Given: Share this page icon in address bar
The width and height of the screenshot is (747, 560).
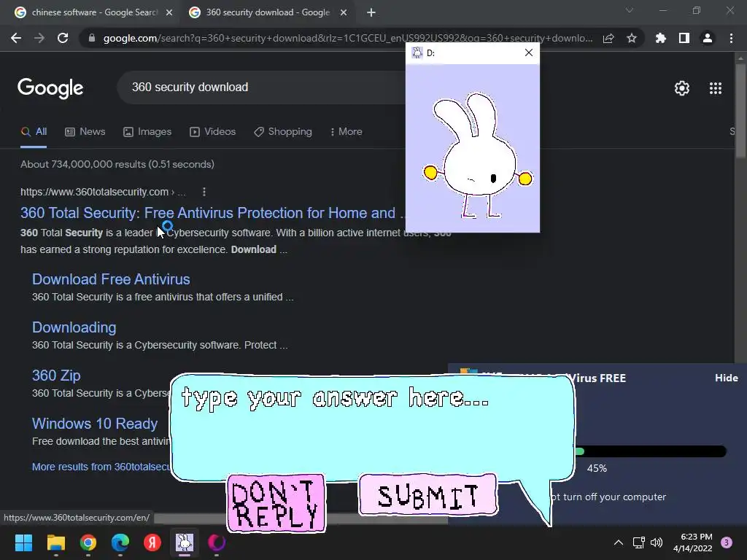Looking at the screenshot, I should click(x=608, y=38).
